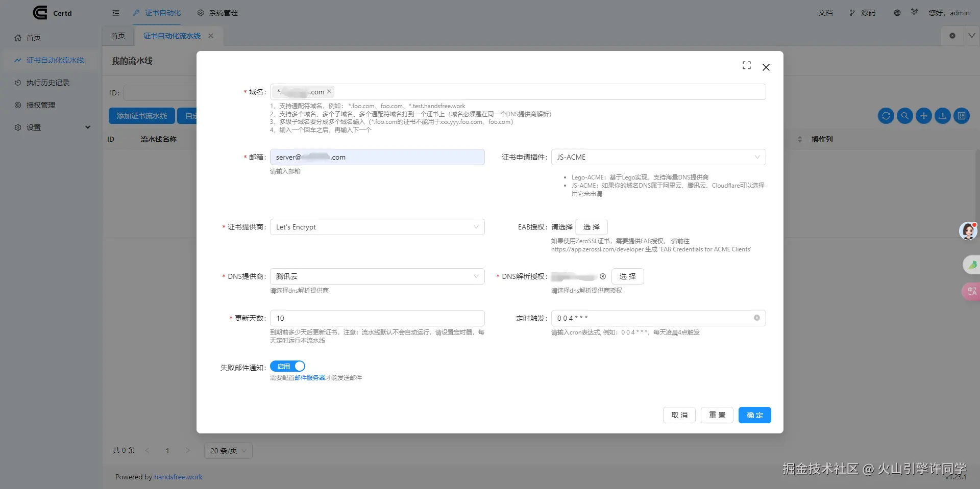This screenshot has height=489, width=980.
Task: Open the handsfree.work footer link
Action: pyautogui.click(x=178, y=477)
